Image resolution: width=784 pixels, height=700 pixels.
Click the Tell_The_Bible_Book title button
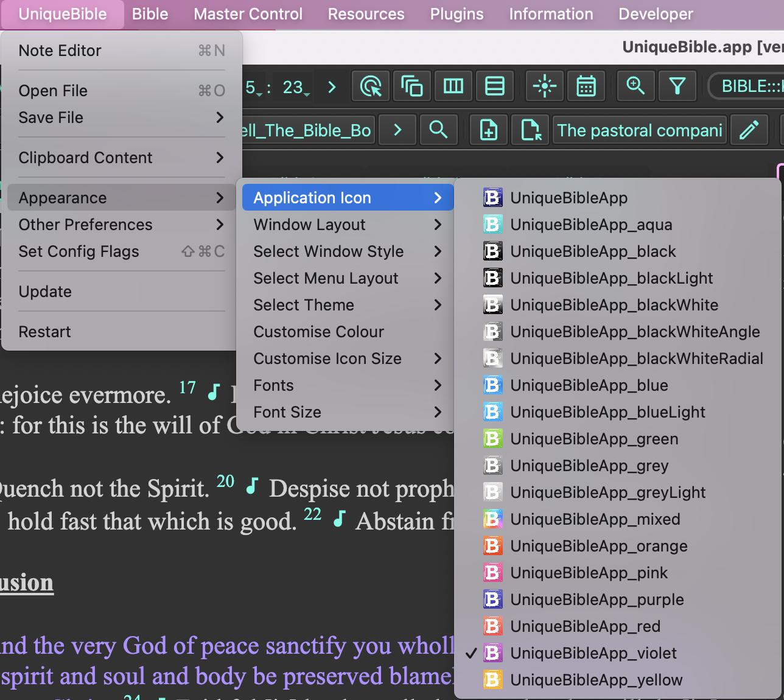(x=308, y=130)
